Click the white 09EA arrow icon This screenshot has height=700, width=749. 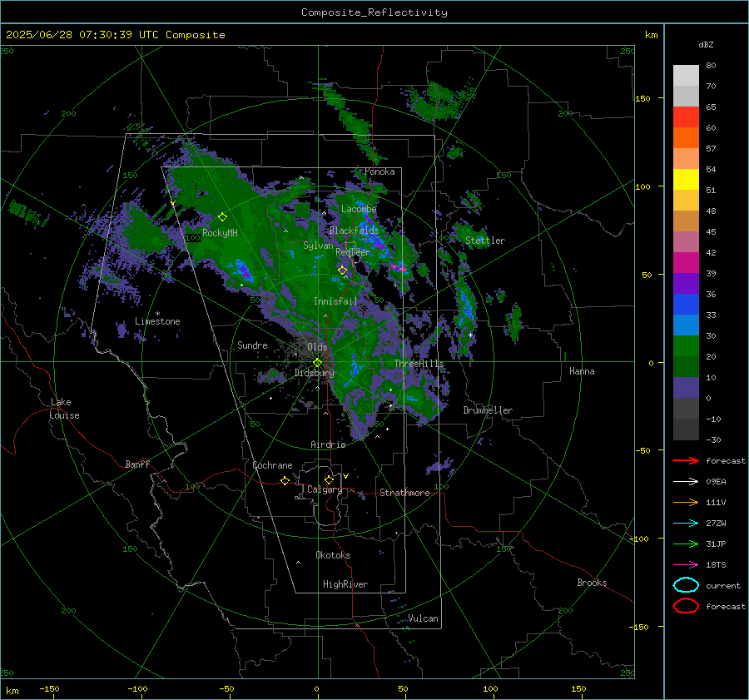click(686, 482)
